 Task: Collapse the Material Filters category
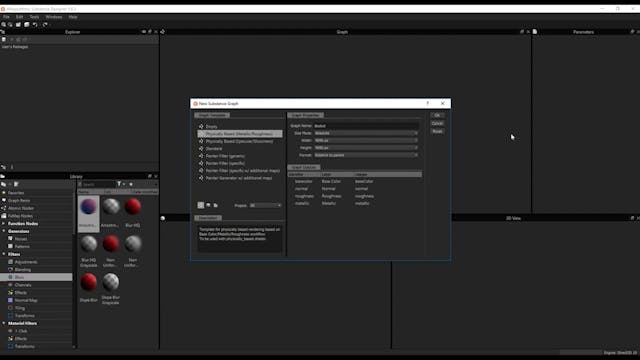pyautogui.click(x=4, y=323)
